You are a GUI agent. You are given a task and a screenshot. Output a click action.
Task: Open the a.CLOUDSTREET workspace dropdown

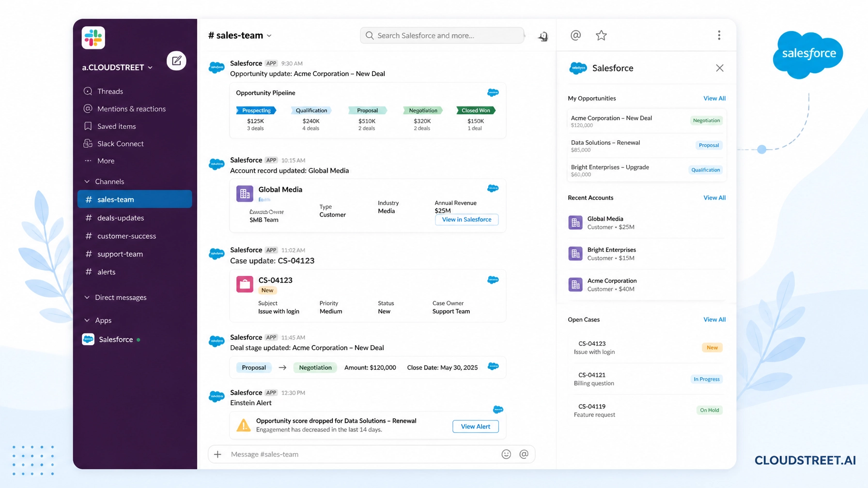pos(117,67)
